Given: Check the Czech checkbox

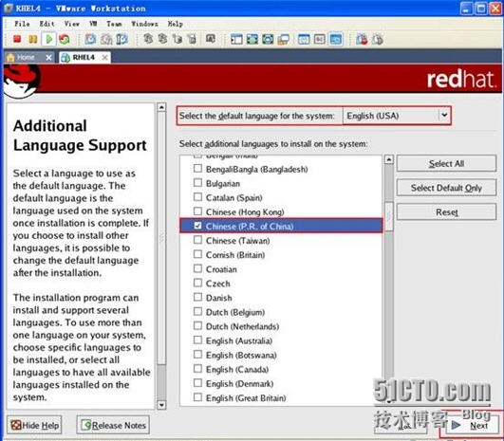Looking at the screenshot, I should 197,283.
